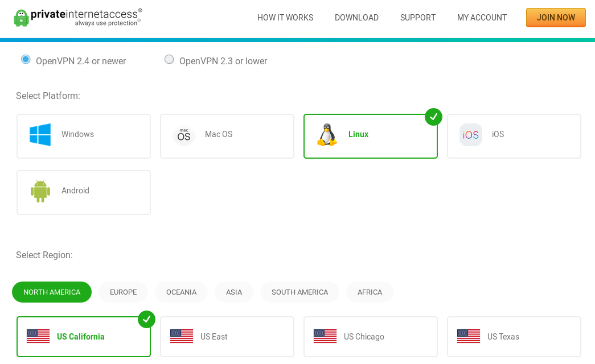Click the Private Internet Access logo
The width and height of the screenshot is (595, 364).
[x=77, y=17]
